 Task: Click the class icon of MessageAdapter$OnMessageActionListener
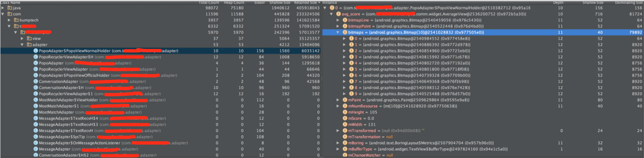pos(36,143)
